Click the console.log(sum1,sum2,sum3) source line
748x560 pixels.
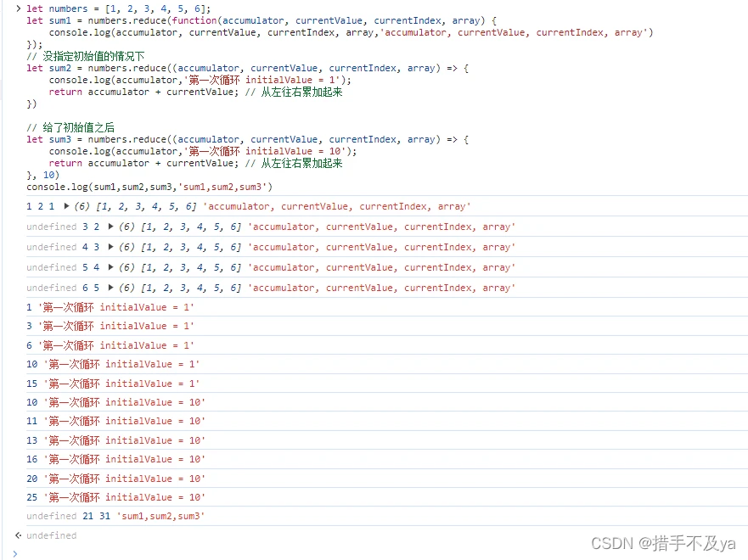149,187
